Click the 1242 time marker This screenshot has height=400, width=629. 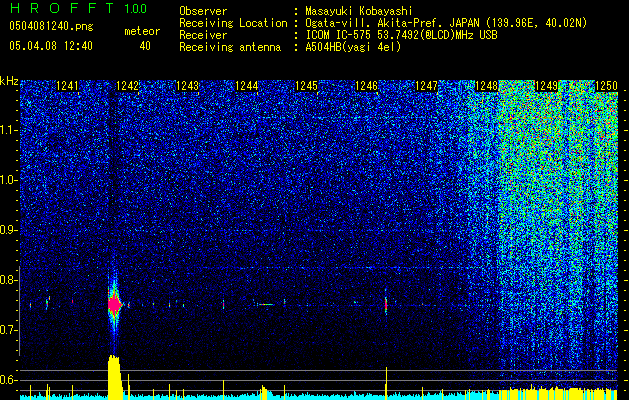tap(127, 86)
